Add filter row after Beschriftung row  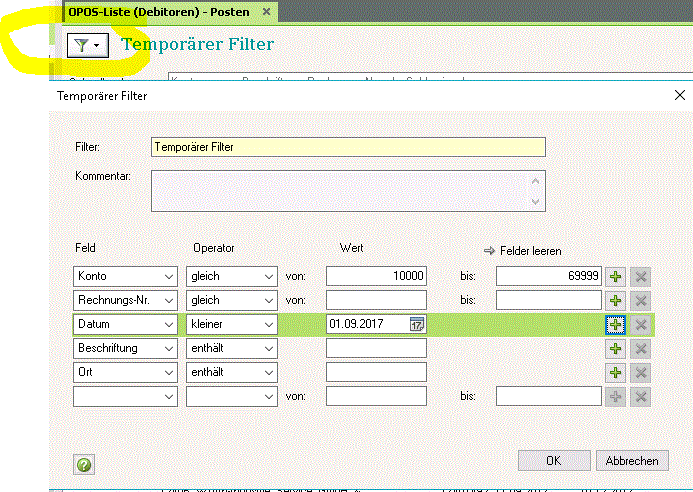[616, 348]
